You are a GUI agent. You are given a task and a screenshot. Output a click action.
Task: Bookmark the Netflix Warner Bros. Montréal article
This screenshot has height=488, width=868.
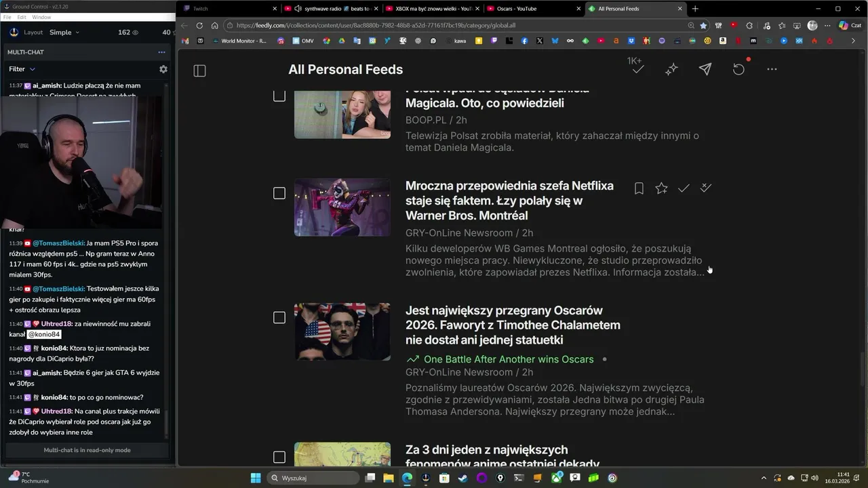click(639, 188)
